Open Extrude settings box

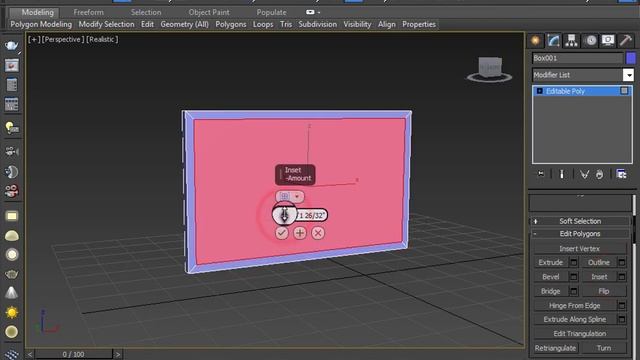pyautogui.click(x=573, y=262)
